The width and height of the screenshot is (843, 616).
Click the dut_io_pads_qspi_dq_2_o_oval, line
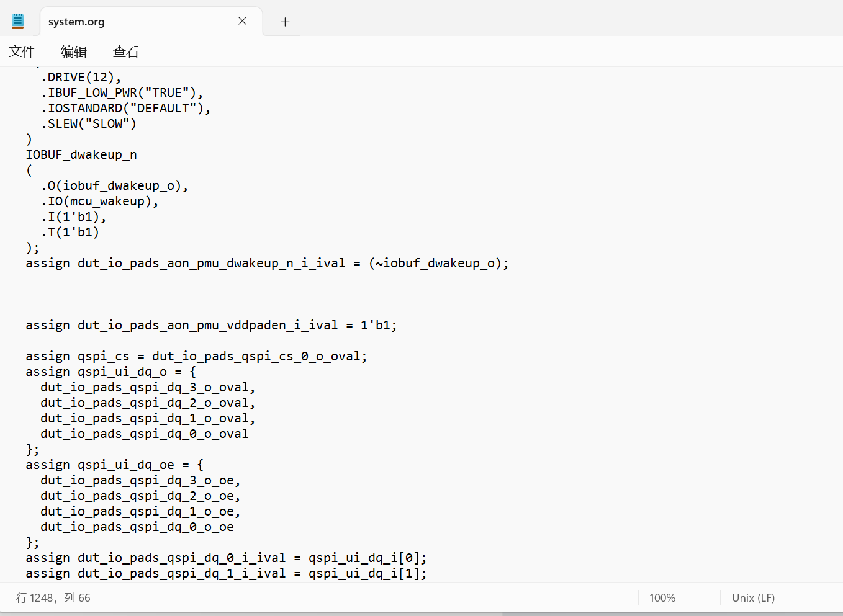click(148, 403)
